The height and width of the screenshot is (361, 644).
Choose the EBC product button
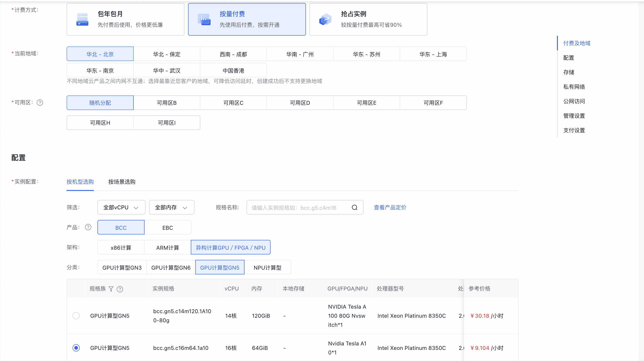(167, 228)
